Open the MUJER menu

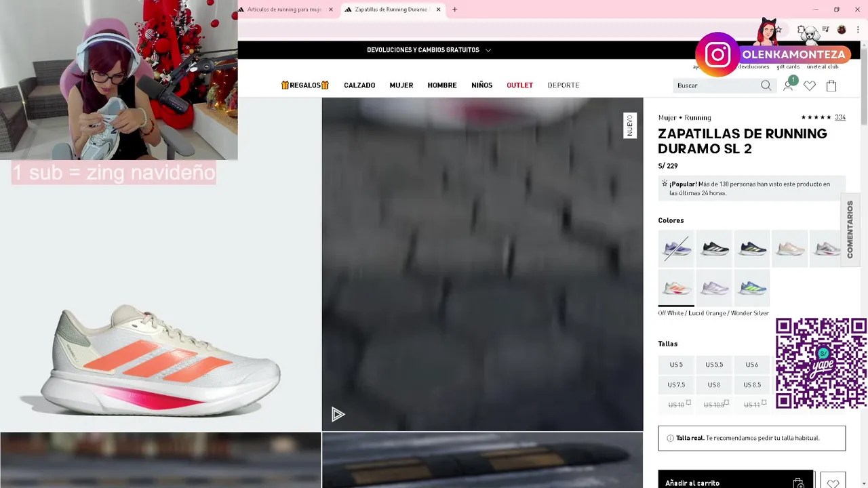click(401, 85)
